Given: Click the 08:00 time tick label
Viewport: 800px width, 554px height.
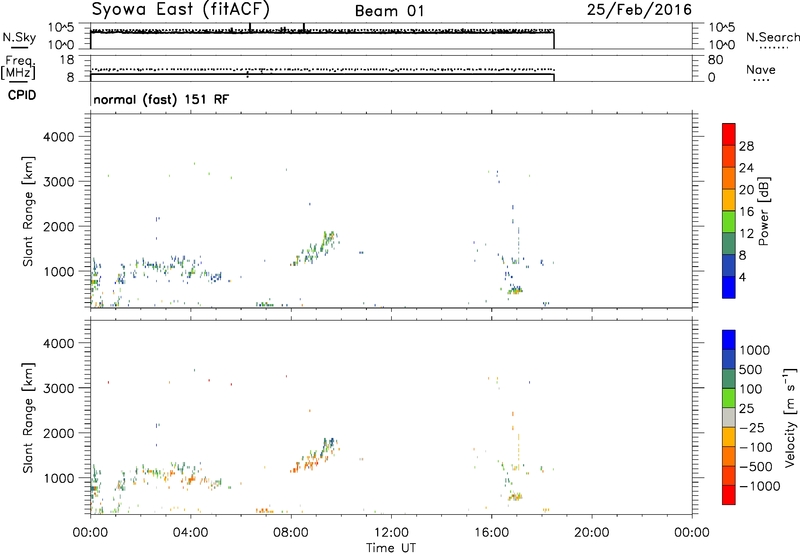Looking at the screenshot, I should click(291, 533).
